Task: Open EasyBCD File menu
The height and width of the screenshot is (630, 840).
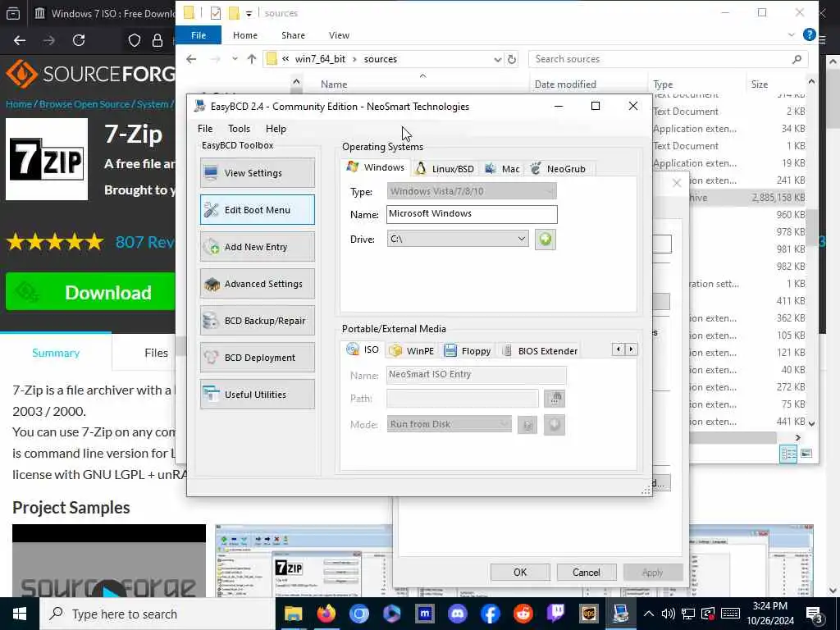Action: click(x=204, y=129)
